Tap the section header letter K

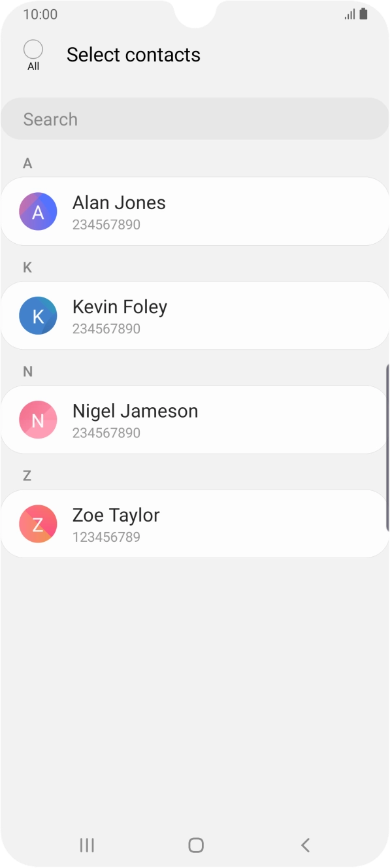pos(27,267)
